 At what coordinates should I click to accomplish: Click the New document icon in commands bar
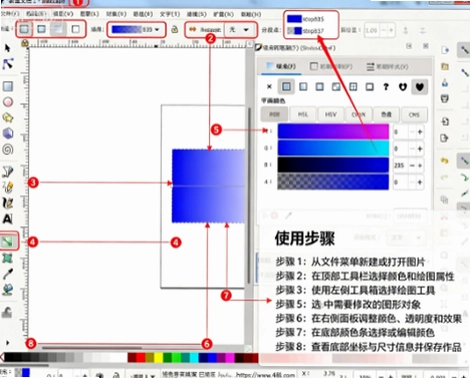tap(445, 50)
